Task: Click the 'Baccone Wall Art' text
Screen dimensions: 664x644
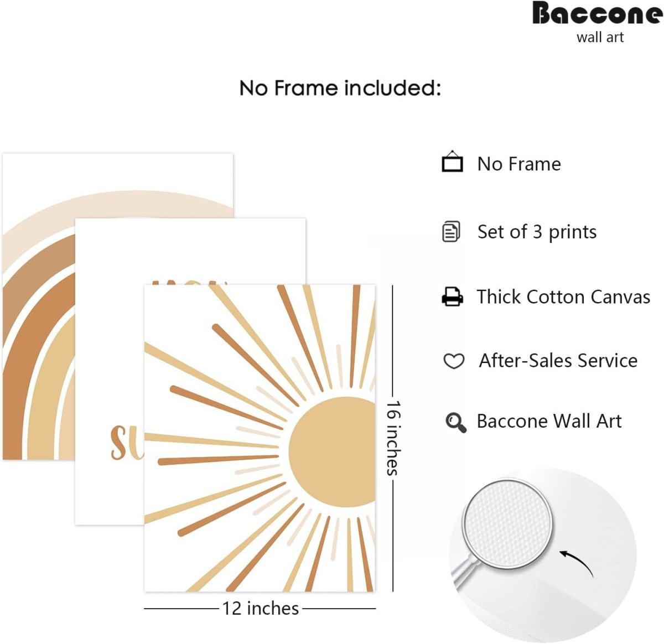Action: 549,422
